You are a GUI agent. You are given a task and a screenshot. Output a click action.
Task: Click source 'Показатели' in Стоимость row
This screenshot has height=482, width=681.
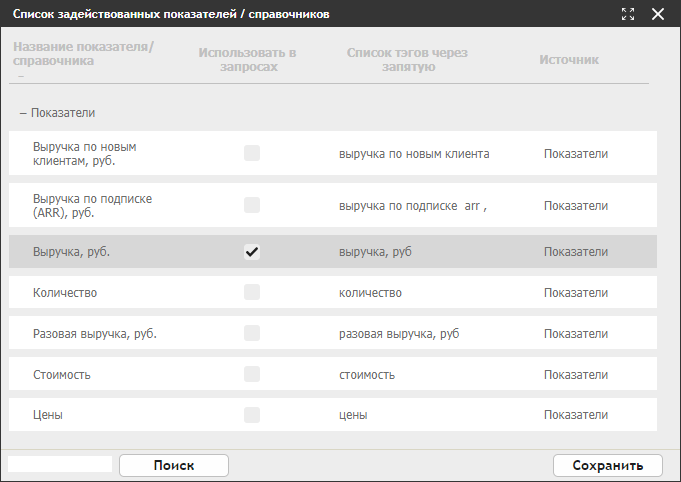[x=576, y=375]
